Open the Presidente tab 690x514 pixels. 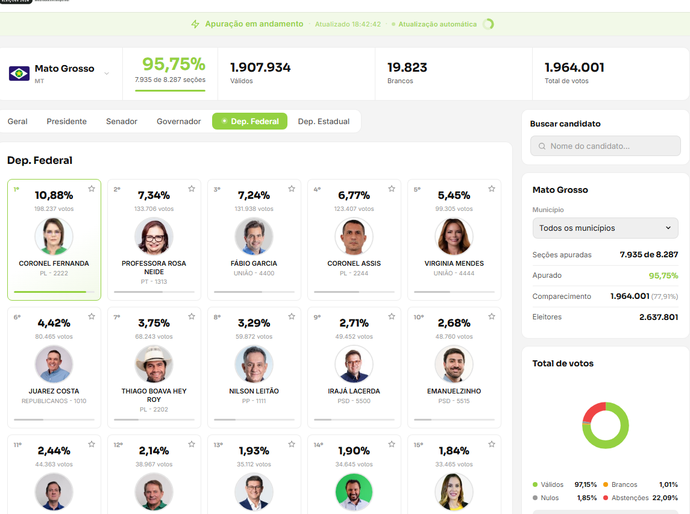66,121
